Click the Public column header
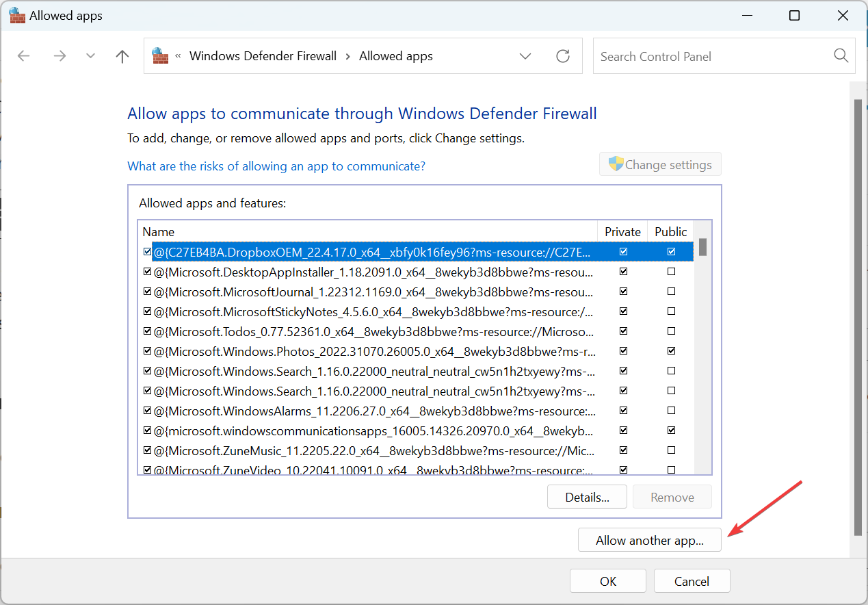 (671, 231)
